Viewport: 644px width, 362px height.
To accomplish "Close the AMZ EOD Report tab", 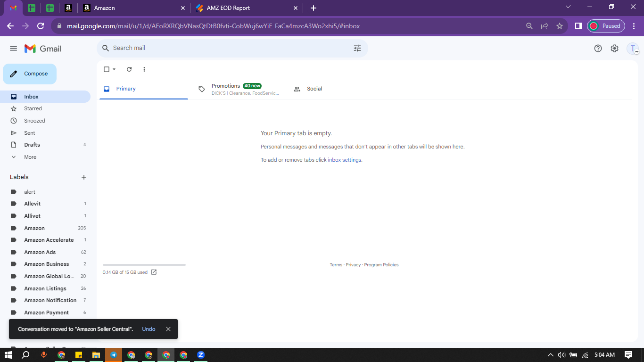I will click(x=296, y=8).
